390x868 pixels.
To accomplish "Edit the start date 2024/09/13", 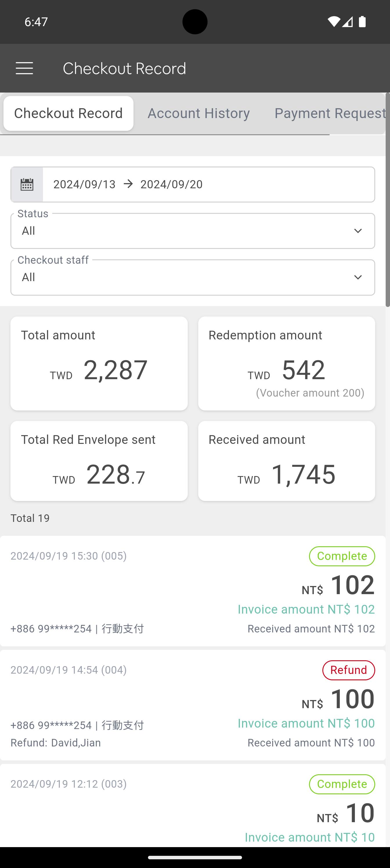I will [x=84, y=184].
